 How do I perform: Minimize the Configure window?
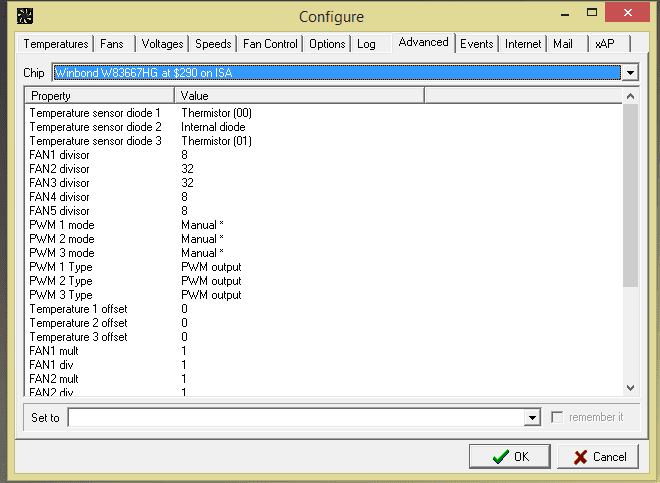(565, 13)
